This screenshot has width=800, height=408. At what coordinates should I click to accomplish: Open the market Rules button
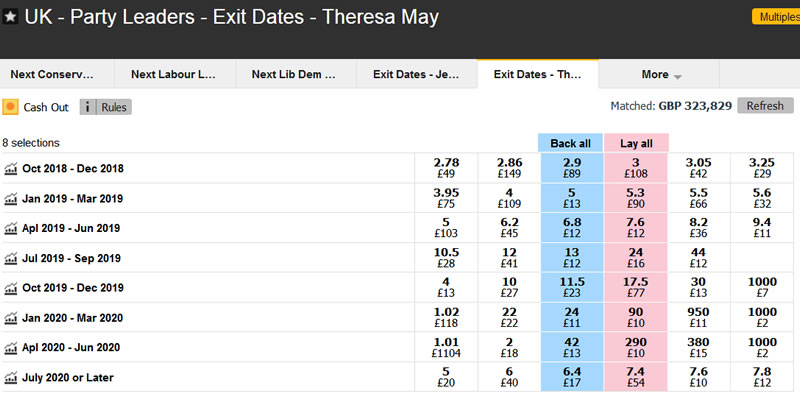coord(106,107)
